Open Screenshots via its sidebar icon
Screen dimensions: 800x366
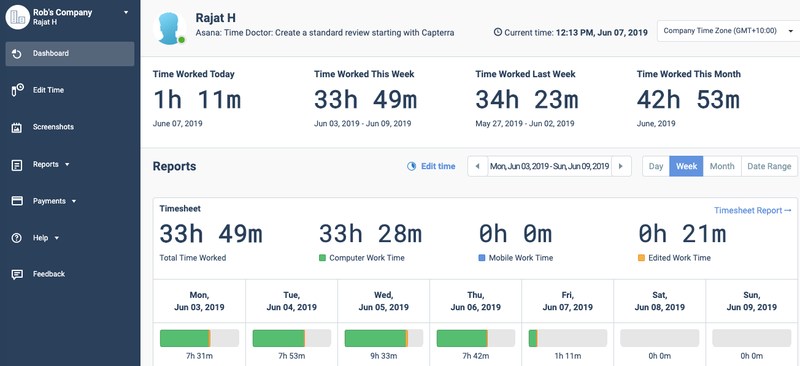click(x=17, y=128)
